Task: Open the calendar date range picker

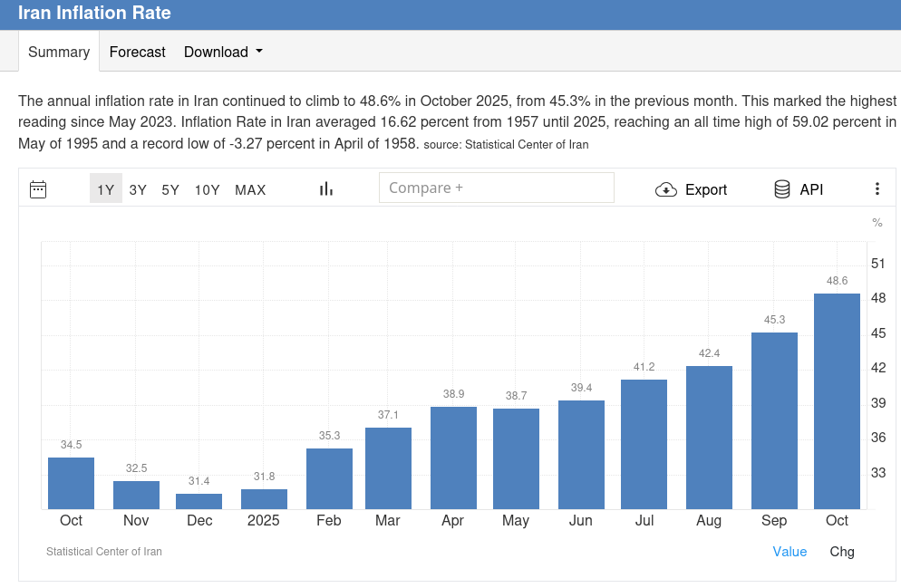Action: point(38,189)
